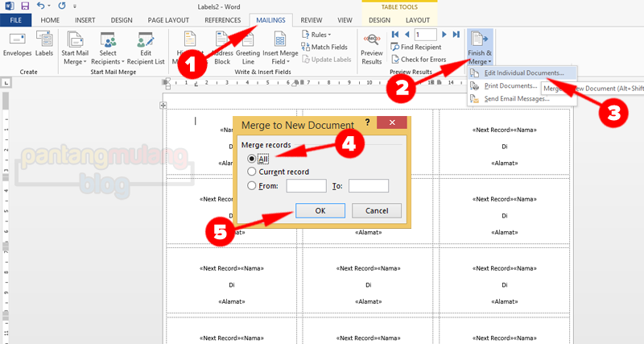Open Start Mail Merge menu
Screen dimensions: 644x344
click(x=75, y=48)
